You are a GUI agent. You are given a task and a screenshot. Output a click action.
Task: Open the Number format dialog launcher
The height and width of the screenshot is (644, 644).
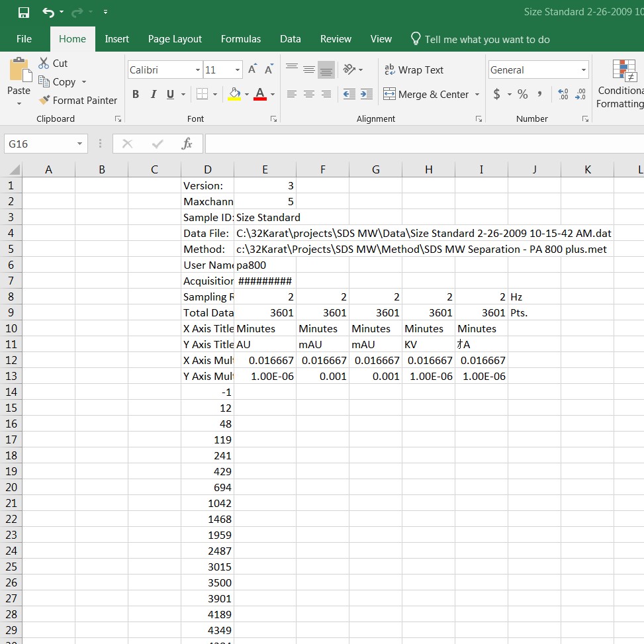[x=585, y=119]
